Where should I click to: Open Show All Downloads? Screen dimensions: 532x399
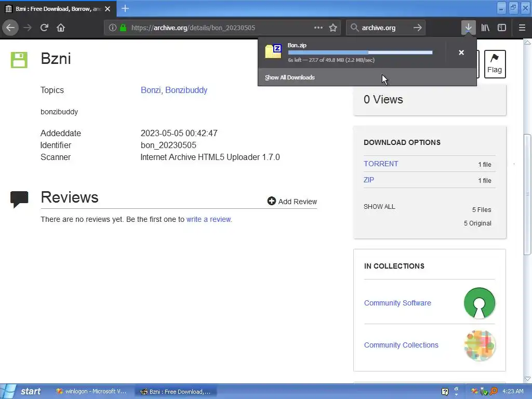[x=290, y=77]
